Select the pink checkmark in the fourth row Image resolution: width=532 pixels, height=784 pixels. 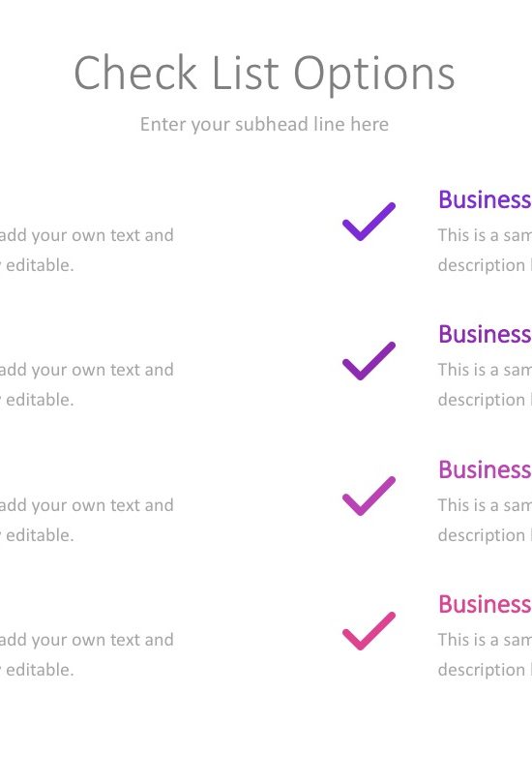click(369, 630)
